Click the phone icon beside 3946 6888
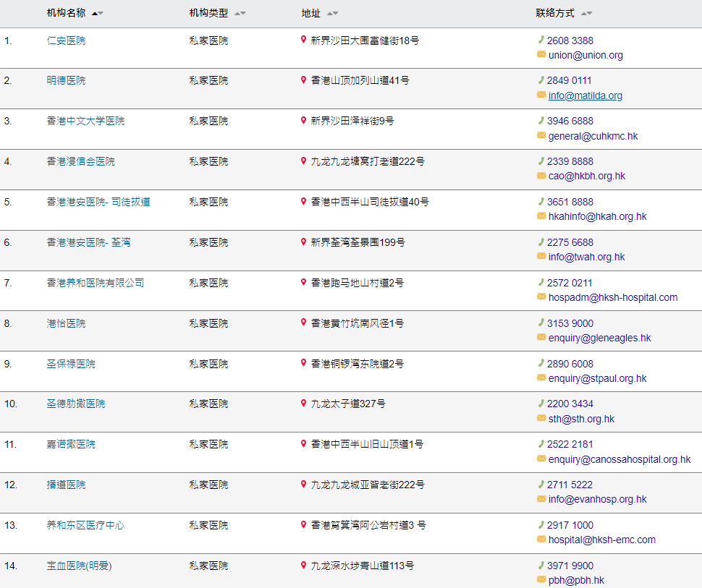 [x=541, y=120]
